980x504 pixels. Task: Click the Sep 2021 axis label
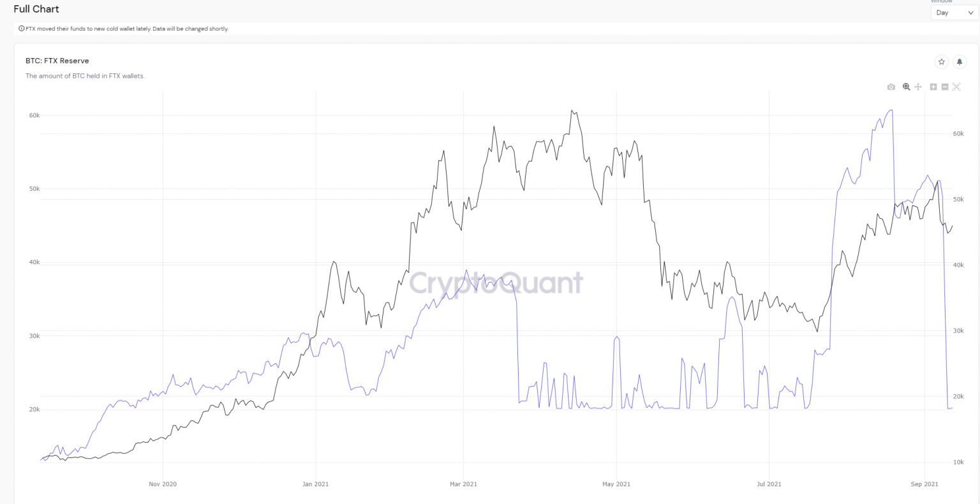coord(924,484)
